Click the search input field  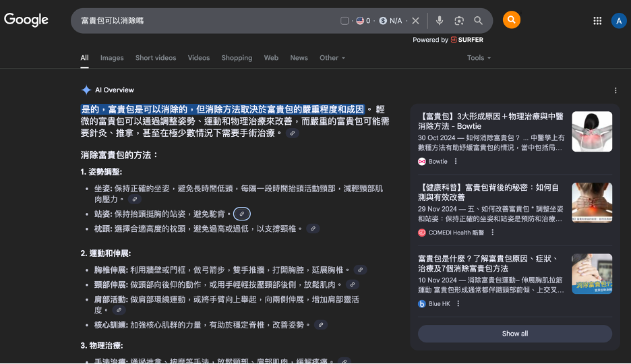(x=202, y=21)
